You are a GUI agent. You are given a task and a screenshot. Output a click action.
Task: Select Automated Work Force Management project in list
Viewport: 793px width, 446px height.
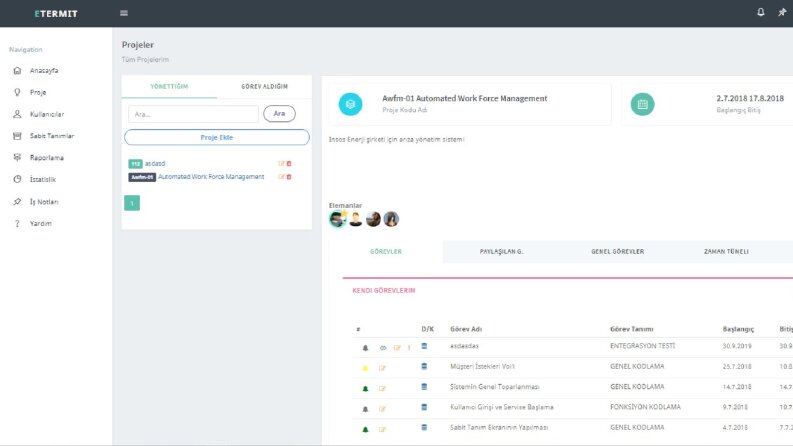(211, 176)
